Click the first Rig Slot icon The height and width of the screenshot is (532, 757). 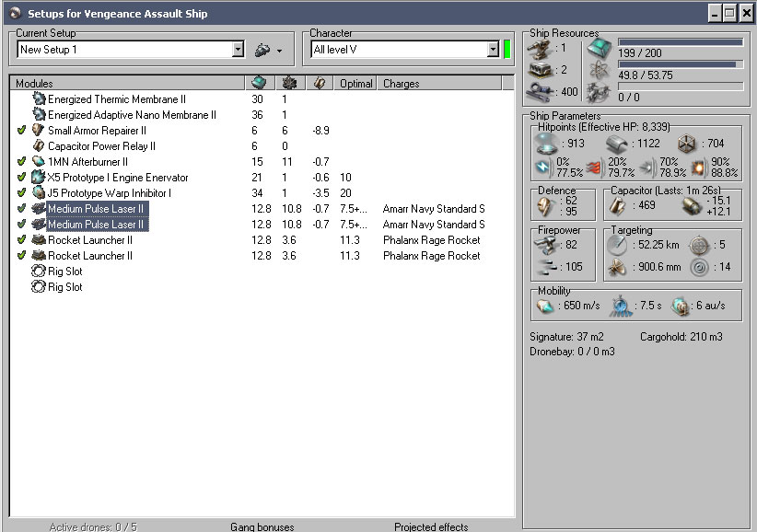pos(39,272)
